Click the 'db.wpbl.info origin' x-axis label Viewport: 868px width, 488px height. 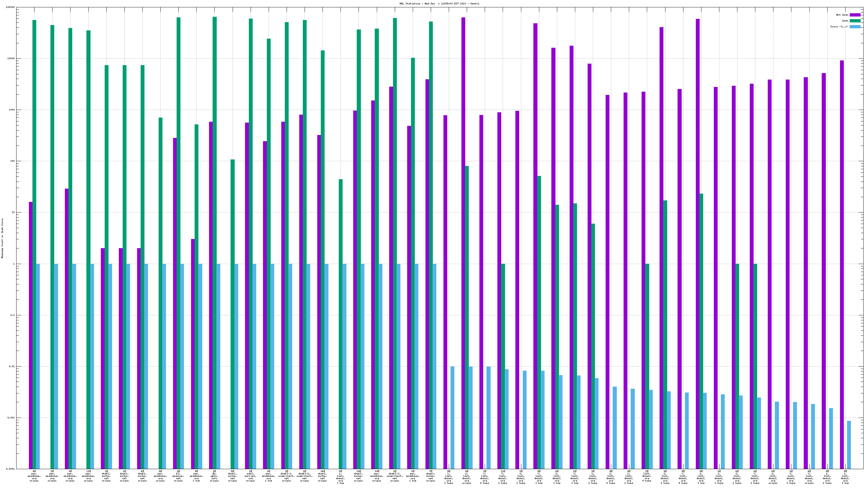click(x=214, y=476)
